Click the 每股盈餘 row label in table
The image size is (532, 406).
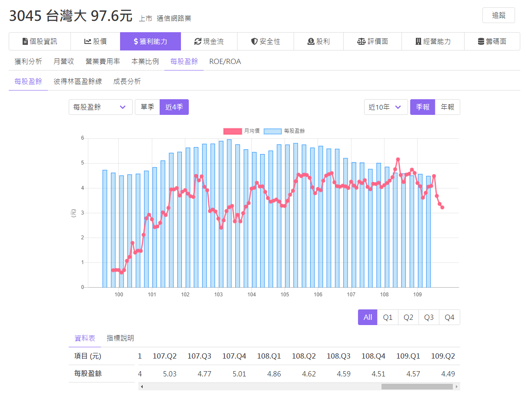pyautogui.click(x=88, y=373)
